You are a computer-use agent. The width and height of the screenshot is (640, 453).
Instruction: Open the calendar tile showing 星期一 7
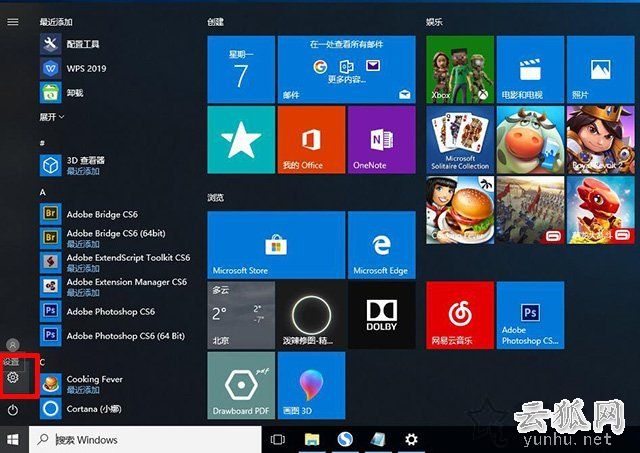click(x=241, y=69)
